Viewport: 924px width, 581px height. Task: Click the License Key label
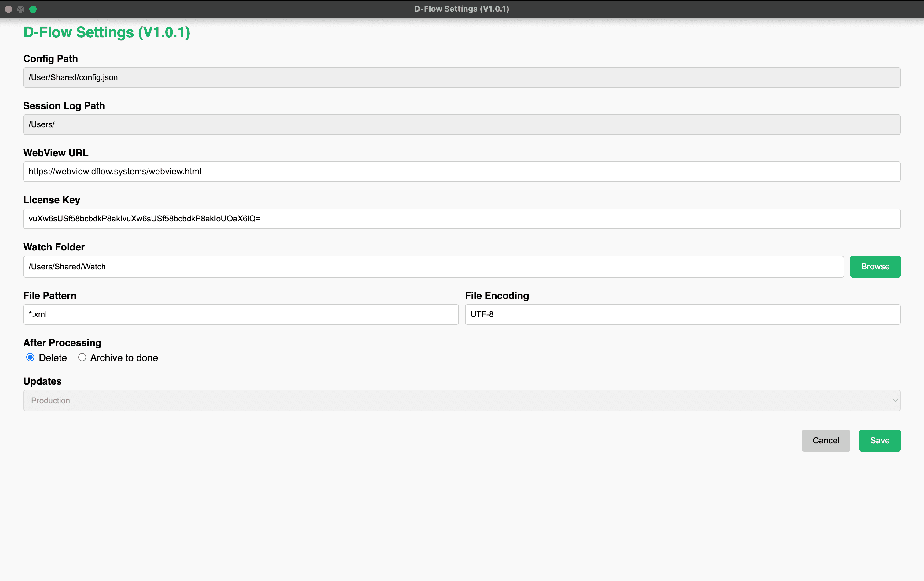(52, 200)
